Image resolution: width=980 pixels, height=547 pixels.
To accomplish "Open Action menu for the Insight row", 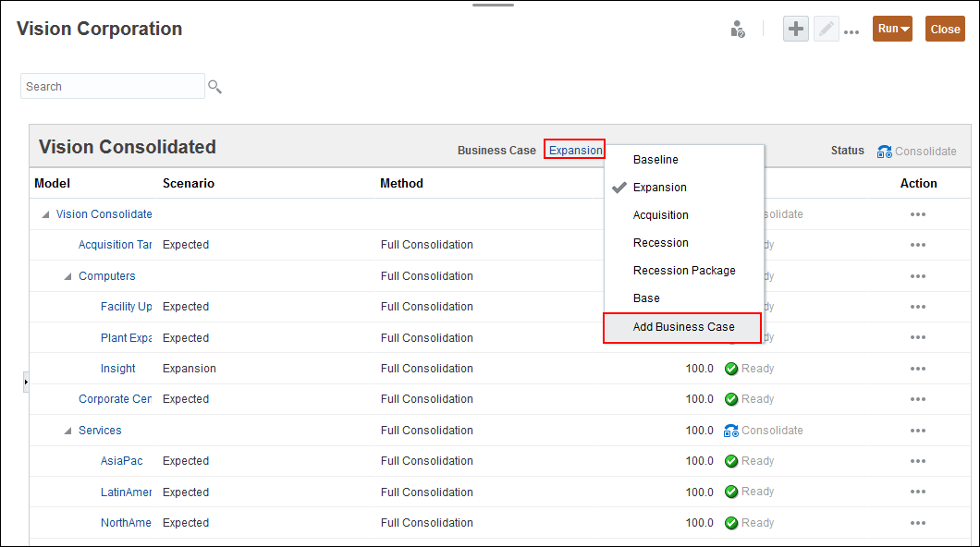I will 917,369.
